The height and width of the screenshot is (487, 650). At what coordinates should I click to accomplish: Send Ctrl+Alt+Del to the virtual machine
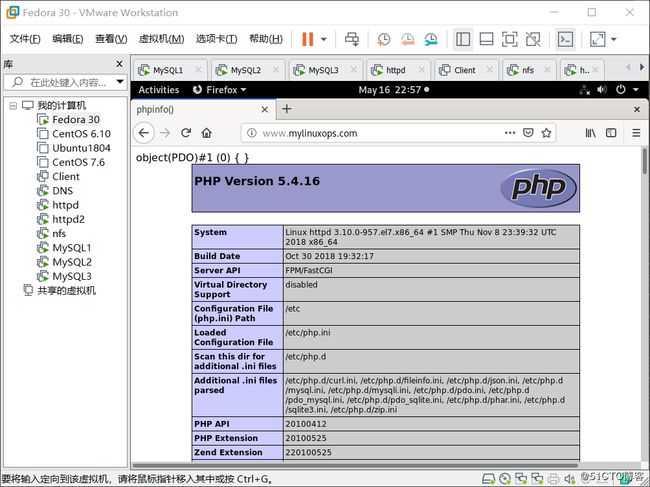point(352,39)
